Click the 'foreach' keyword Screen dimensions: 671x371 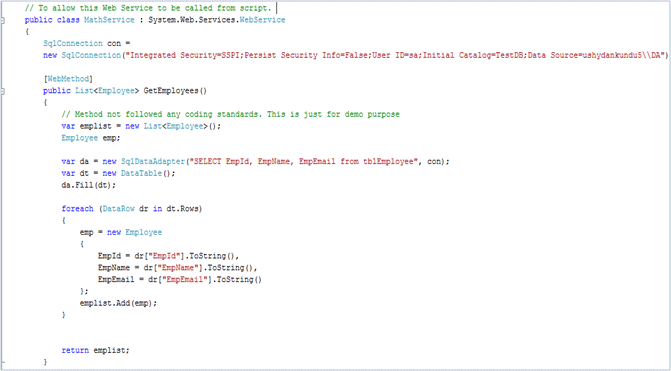pos(77,209)
